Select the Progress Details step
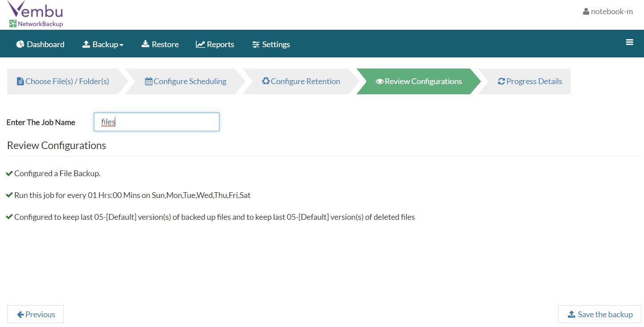 [x=530, y=81]
